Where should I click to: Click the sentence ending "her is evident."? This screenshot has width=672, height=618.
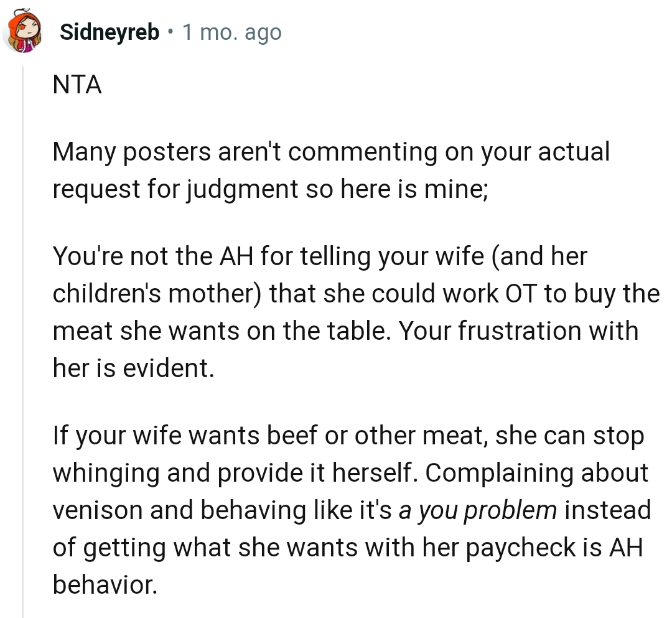[x=133, y=368]
